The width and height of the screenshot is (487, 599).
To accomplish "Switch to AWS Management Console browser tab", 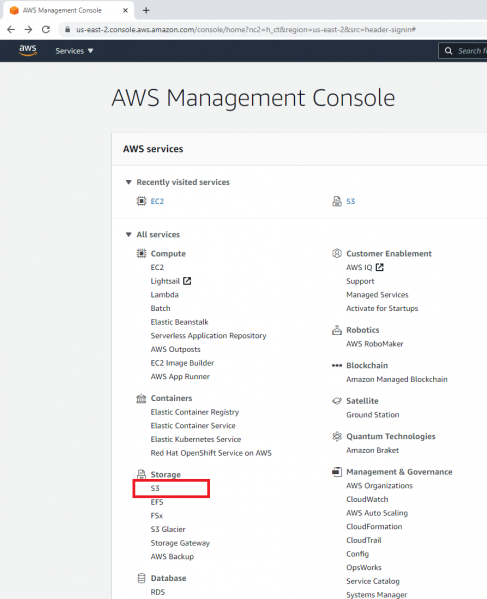I will tap(69, 10).
